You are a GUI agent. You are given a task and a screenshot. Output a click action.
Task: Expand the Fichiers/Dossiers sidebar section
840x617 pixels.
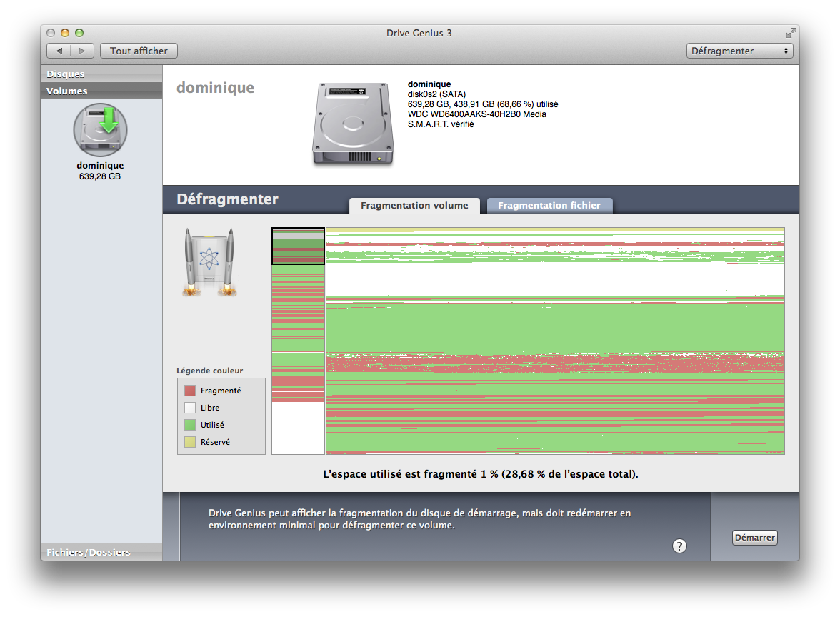[101, 552]
